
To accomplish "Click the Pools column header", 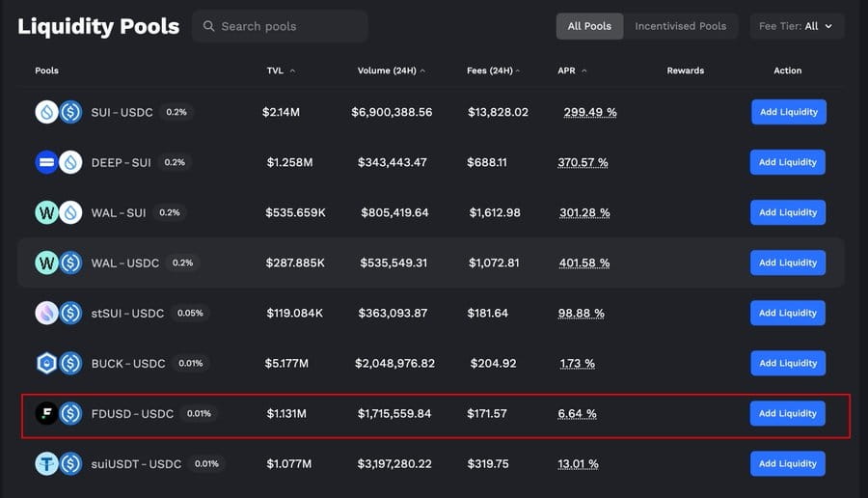I will [x=46, y=70].
